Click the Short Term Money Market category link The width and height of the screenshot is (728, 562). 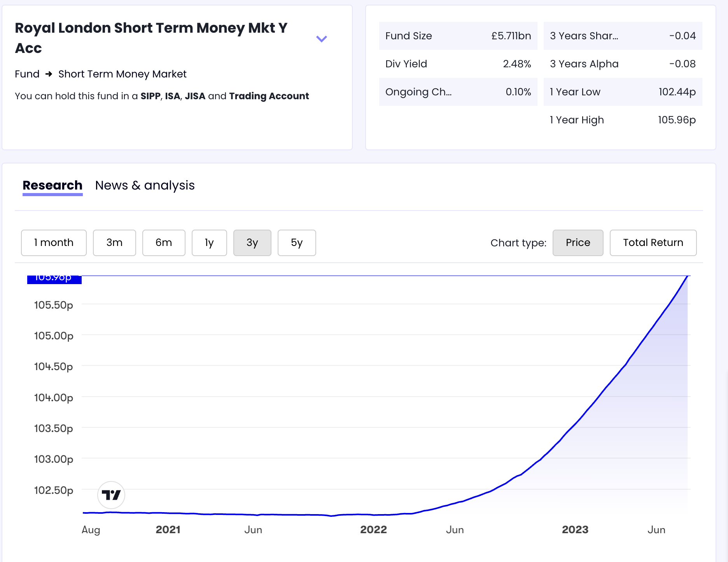tap(122, 74)
